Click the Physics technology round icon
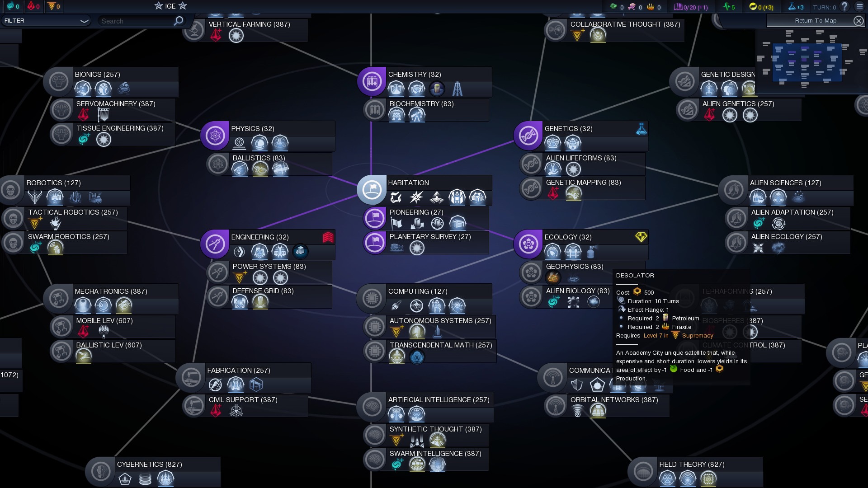 (x=215, y=136)
